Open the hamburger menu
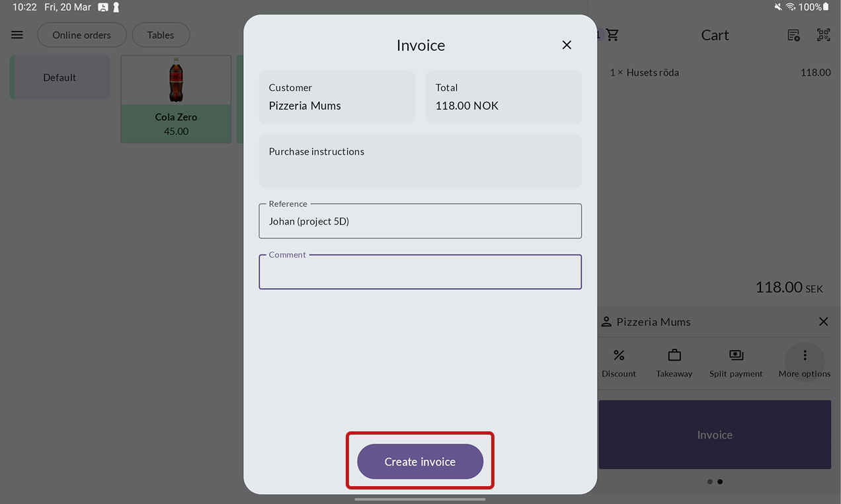 (17, 35)
